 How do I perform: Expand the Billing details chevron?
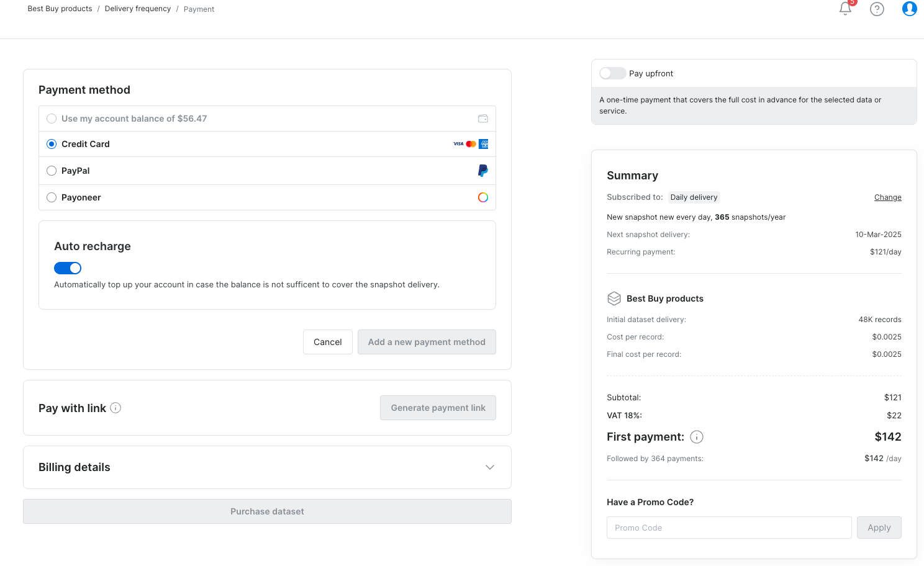(490, 467)
